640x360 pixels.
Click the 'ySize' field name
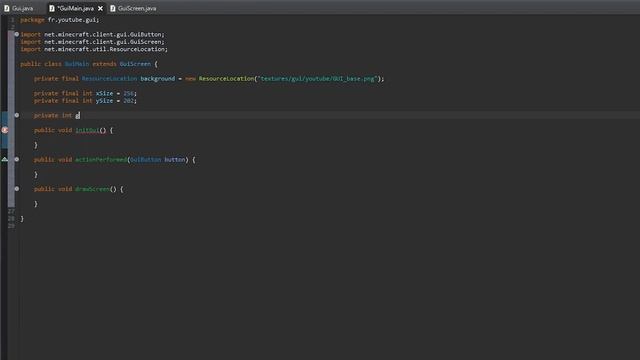pos(104,100)
